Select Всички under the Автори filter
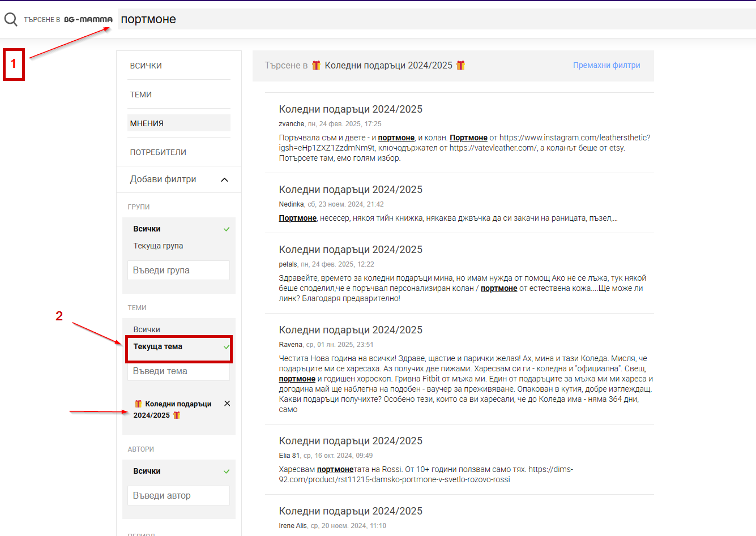This screenshot has width=756, height=536. pyautogui.click(x=147, y=471)
